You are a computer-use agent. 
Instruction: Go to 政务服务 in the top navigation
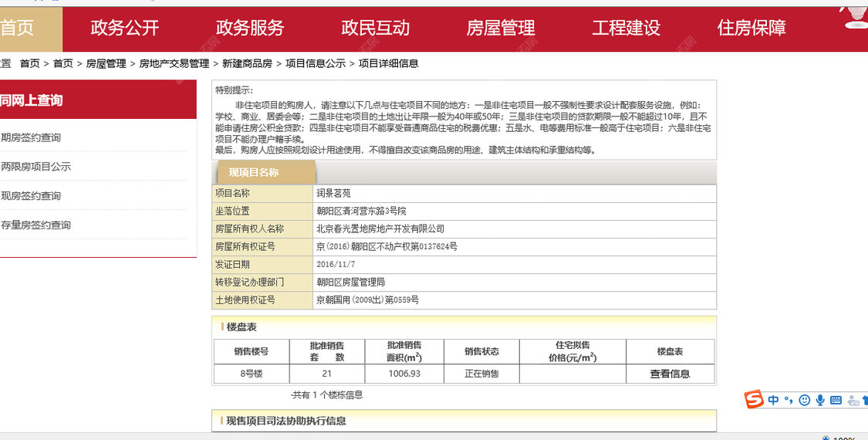250,28
